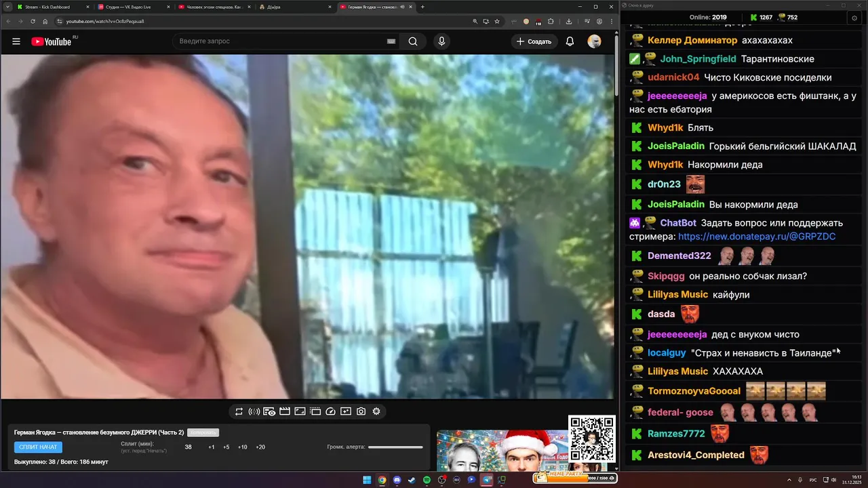Click the Создать button
This screenshot has width=868, height=488.
click(x=534, y=41)
